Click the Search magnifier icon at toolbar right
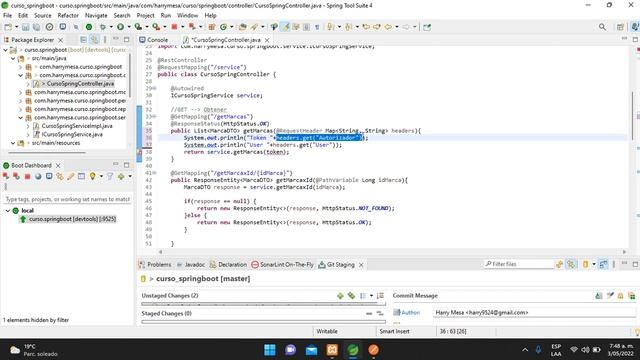Screen dimensions: 640x360 602,27
